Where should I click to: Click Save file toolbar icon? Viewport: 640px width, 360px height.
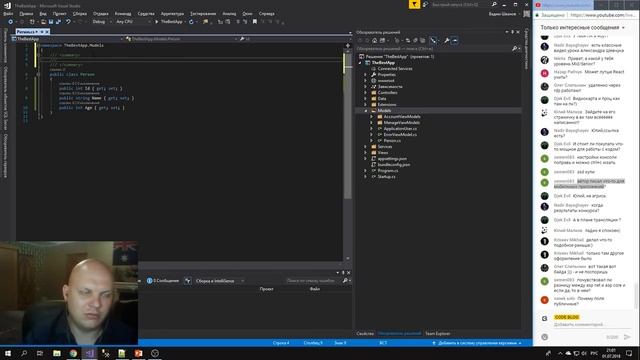(51, 22)
